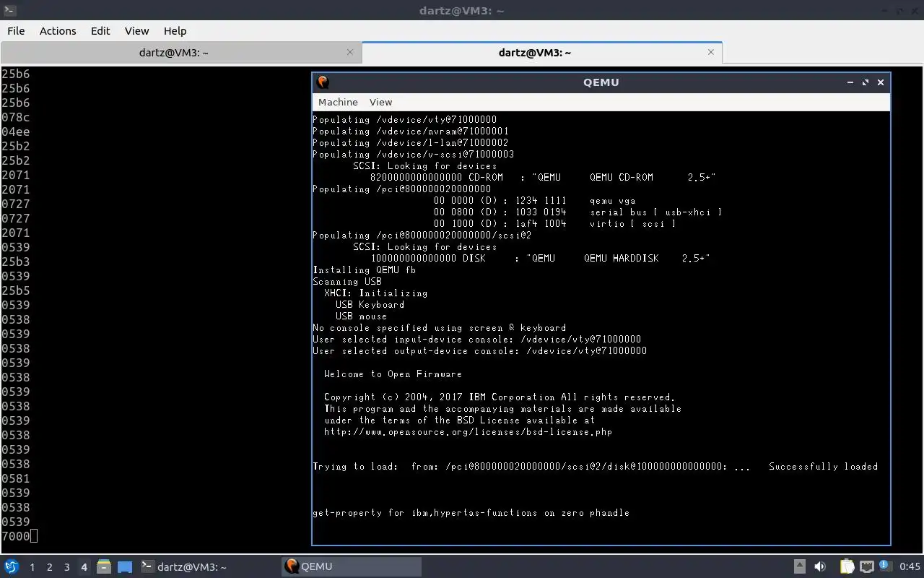Minimize the QEMU window
This screenshot has width=924, height=578.
click(x=850, y=82)
